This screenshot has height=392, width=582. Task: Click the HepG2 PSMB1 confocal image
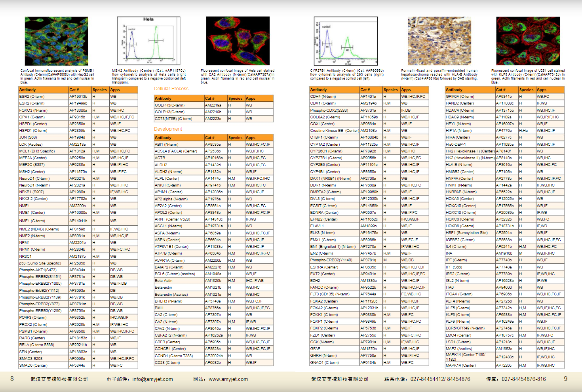pyautogui.click(x=56, y=41)
